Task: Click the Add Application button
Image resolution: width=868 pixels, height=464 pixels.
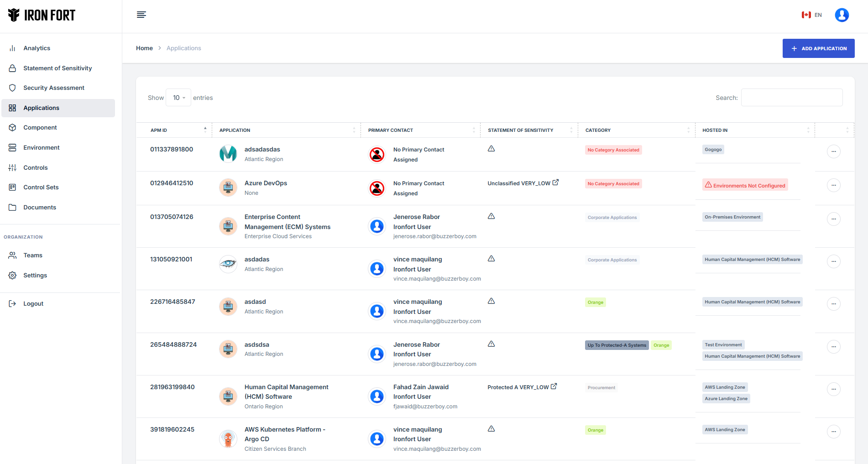Action: click(818, 48)
